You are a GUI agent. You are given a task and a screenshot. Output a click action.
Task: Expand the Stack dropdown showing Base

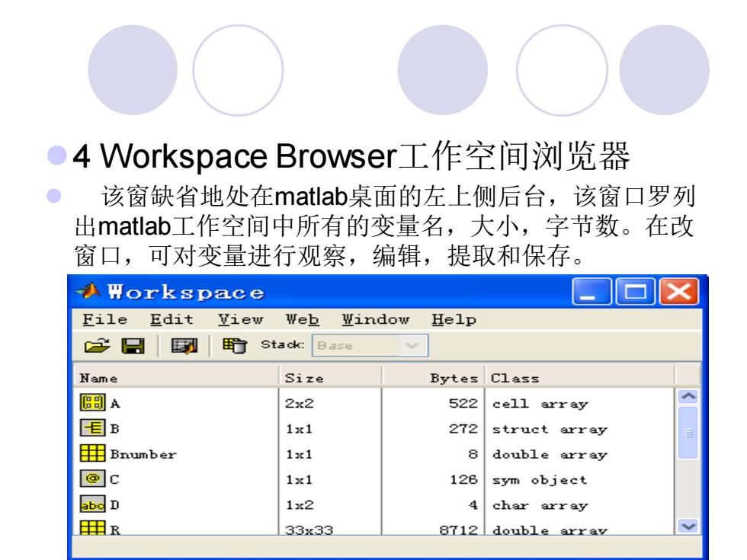tap(370, 345)
